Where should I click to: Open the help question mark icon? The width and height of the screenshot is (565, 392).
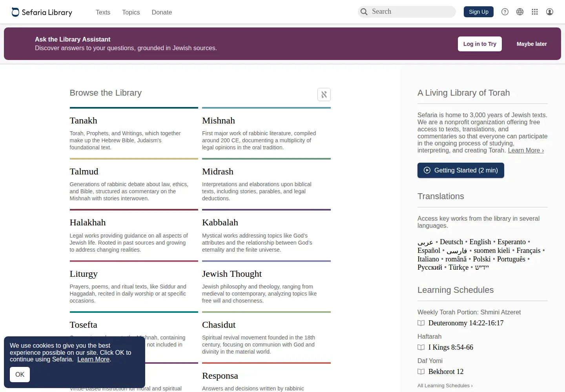click(505, 12)
